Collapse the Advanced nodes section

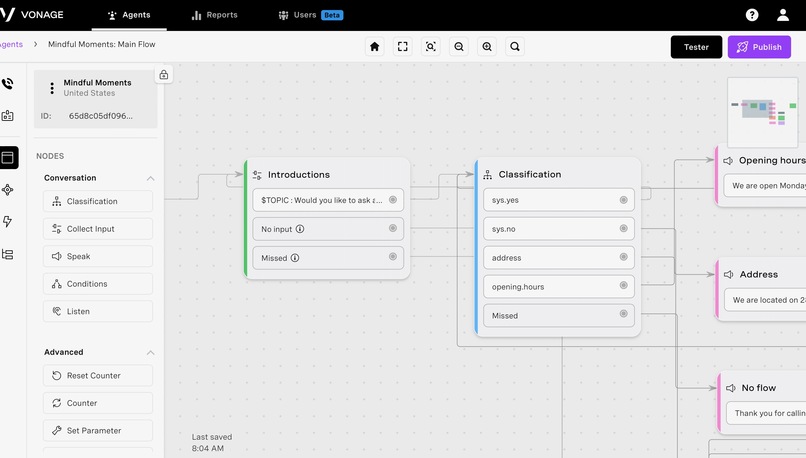click(150, 353)
